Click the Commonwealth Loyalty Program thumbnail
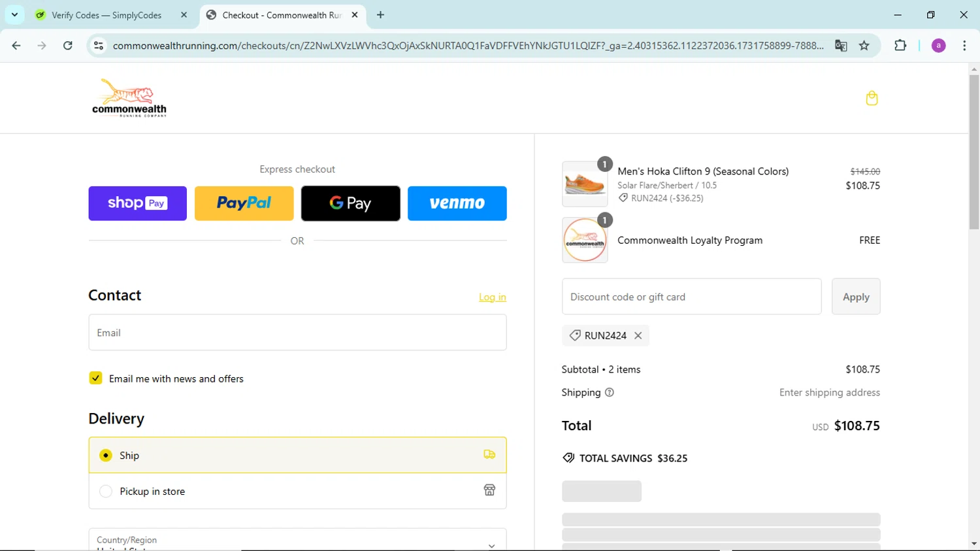Image resolution: width=980 pixels, height=551 pixels. 585,240
